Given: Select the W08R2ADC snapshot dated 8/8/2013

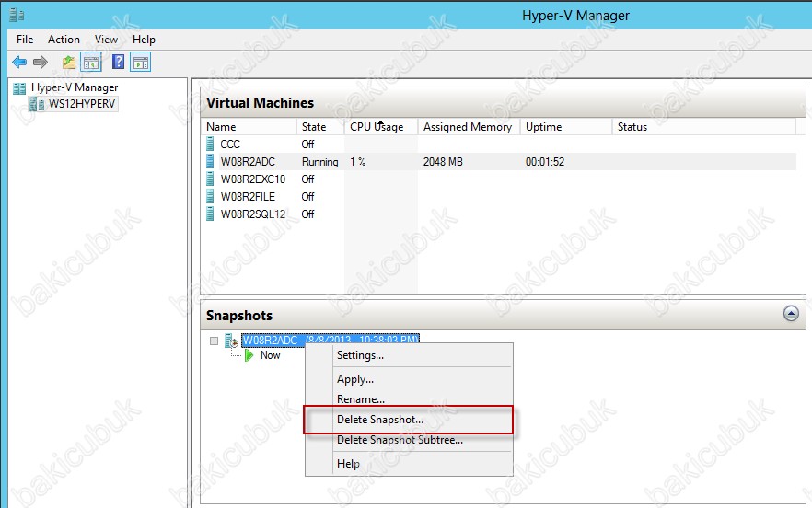Looking at the screenshot, I should (331, 341).
